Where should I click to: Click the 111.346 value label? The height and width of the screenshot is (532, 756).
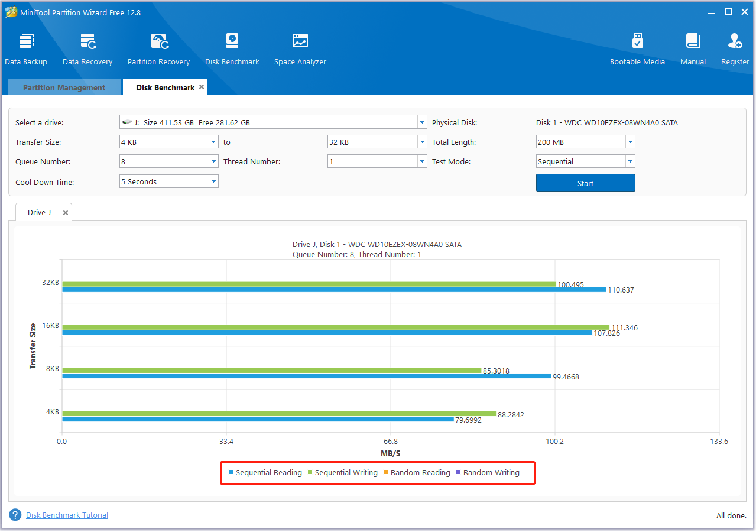[624, 328]
